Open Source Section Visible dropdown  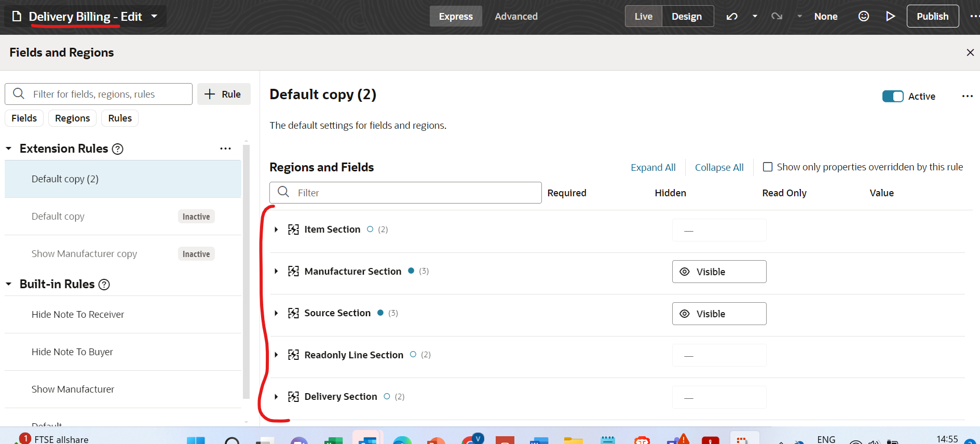[x=719, y=314]
